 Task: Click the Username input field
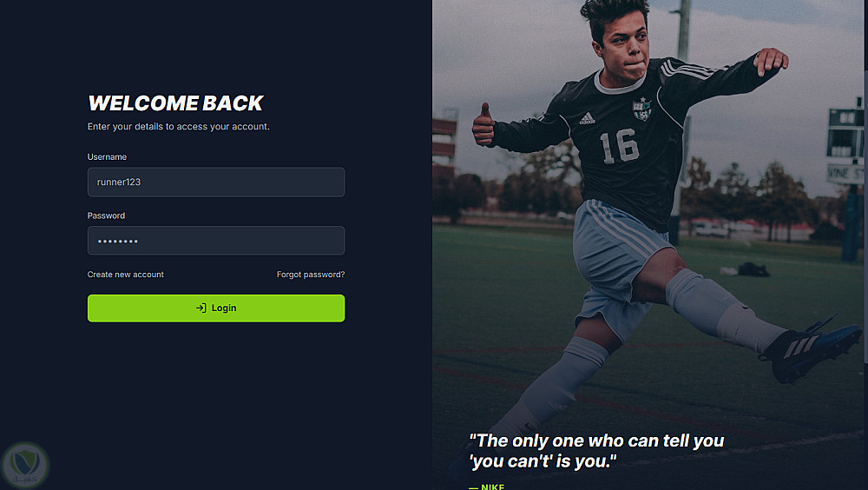click(216, 182)
